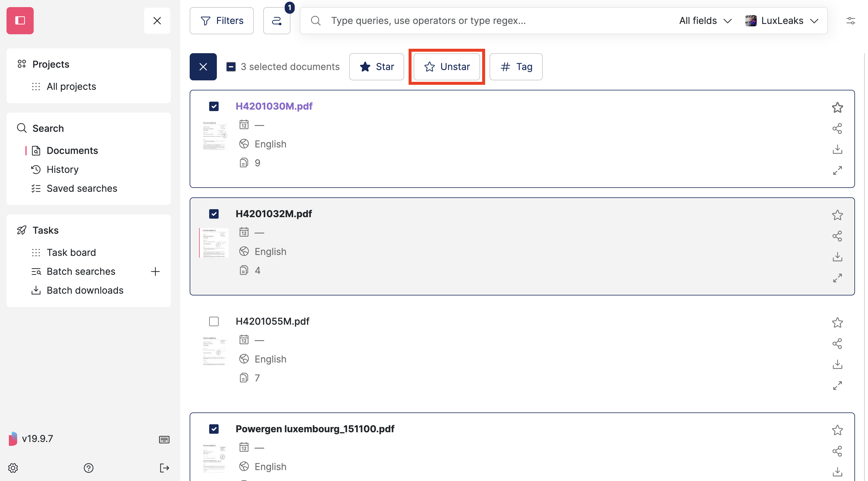Image resolution: width=868 pixels, height=481 pixels.
Task: Open the H4201032M.pdf thumbnail preview
Action: 214,243
